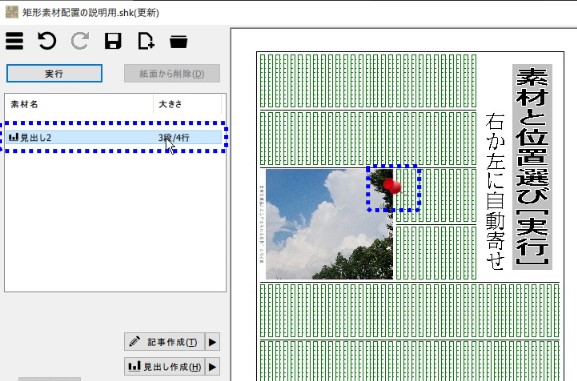This screenshot has width=577, height=381.
Task: Open the hamburger menu icon
Action: tap(14, 41)
